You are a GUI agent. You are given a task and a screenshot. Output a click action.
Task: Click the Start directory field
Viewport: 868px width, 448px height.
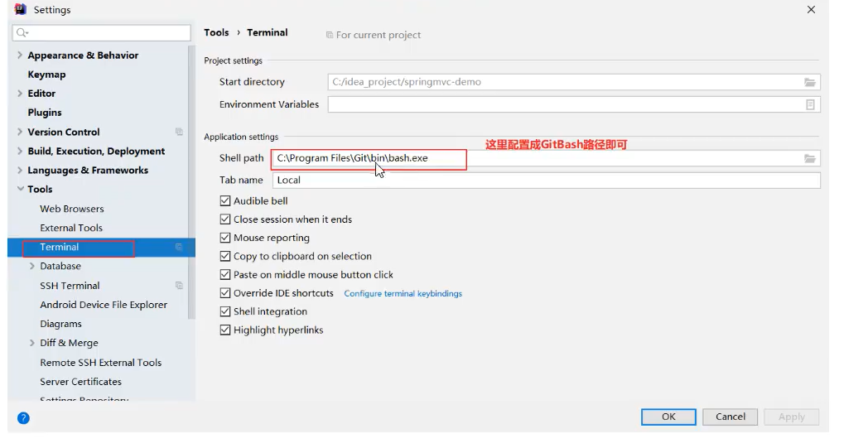click(574, 82)
